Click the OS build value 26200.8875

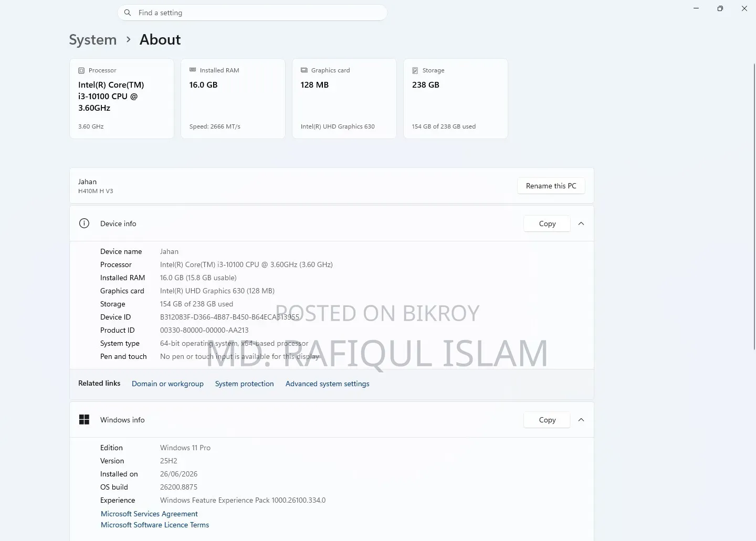(178, 487)
